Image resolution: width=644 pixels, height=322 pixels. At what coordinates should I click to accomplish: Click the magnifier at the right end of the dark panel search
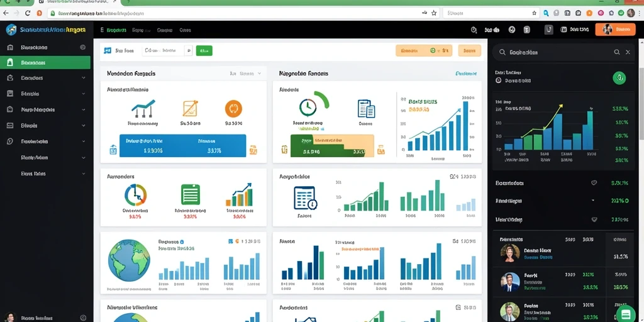616,52
